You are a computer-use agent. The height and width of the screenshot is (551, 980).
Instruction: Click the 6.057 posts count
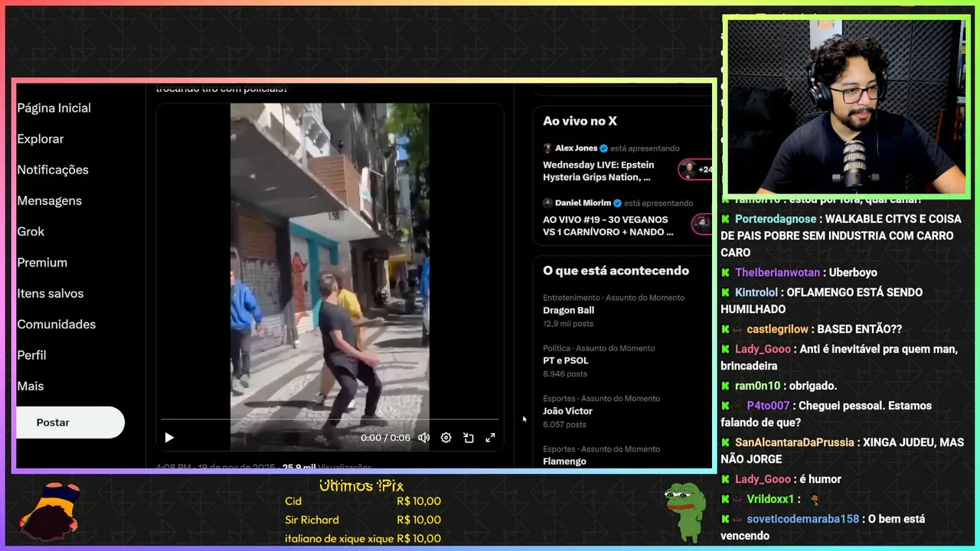click(x=564, y=425)
